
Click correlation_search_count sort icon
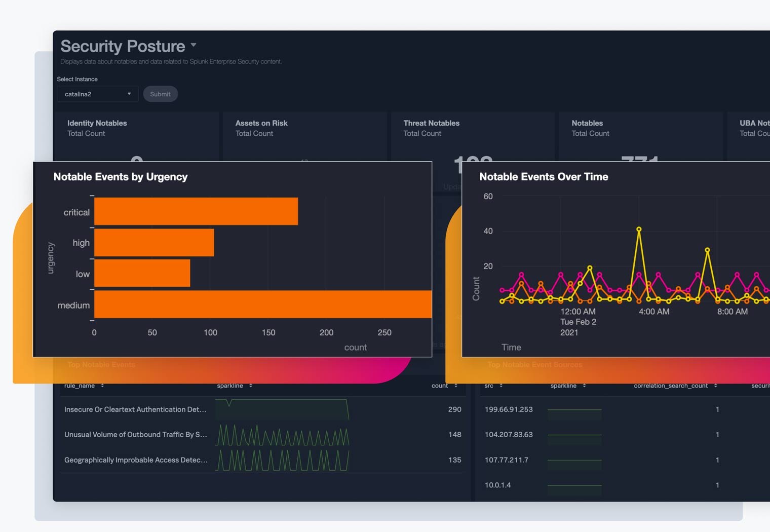click(715, 386)
